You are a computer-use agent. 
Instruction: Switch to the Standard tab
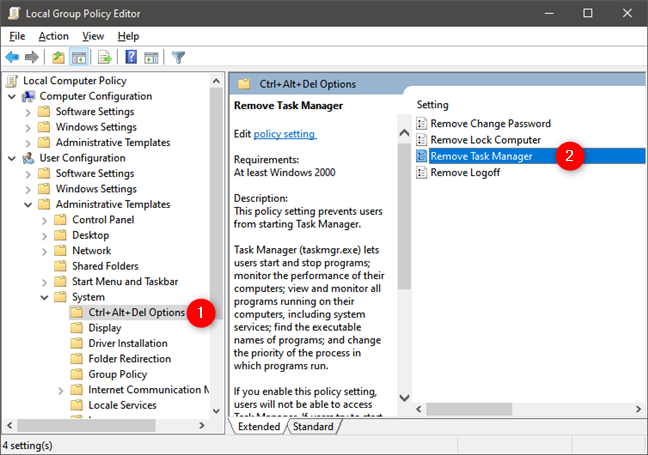313,426
